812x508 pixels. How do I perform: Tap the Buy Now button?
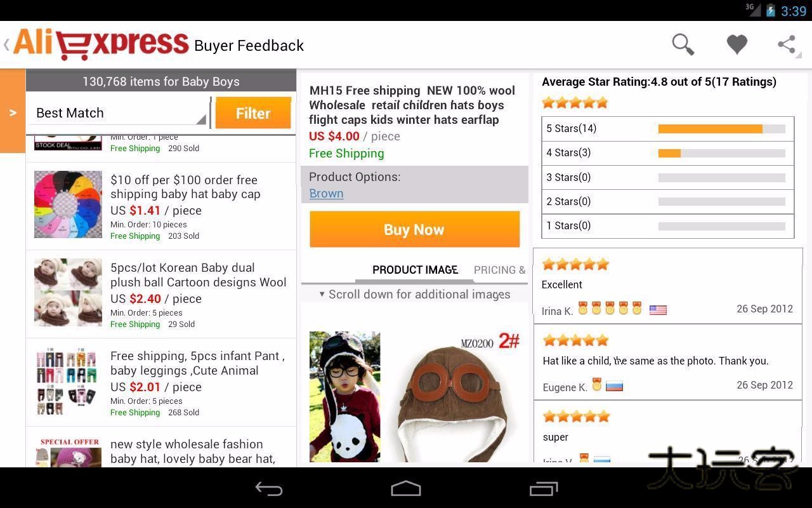click(x=415, y=229)
